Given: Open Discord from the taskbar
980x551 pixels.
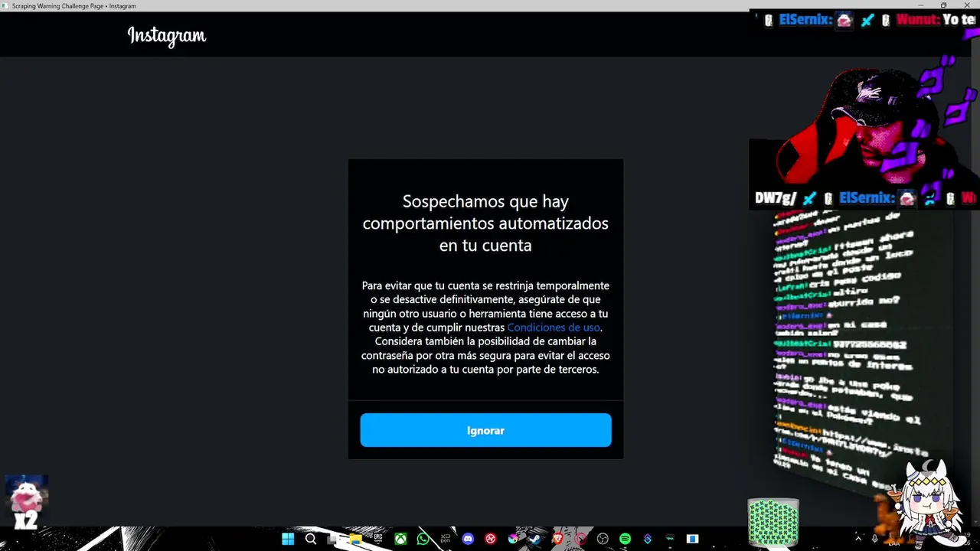Looking at the screenshot, I should point(468,539).
